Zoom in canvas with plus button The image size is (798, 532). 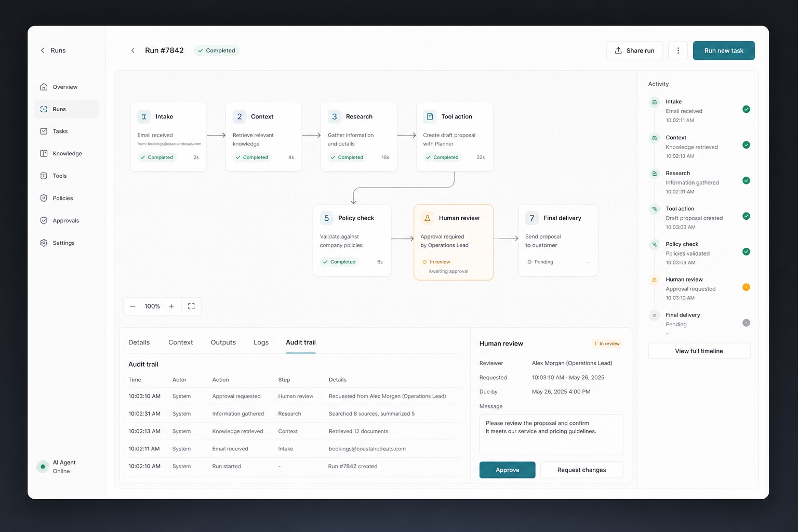click(x=171, y=307)
